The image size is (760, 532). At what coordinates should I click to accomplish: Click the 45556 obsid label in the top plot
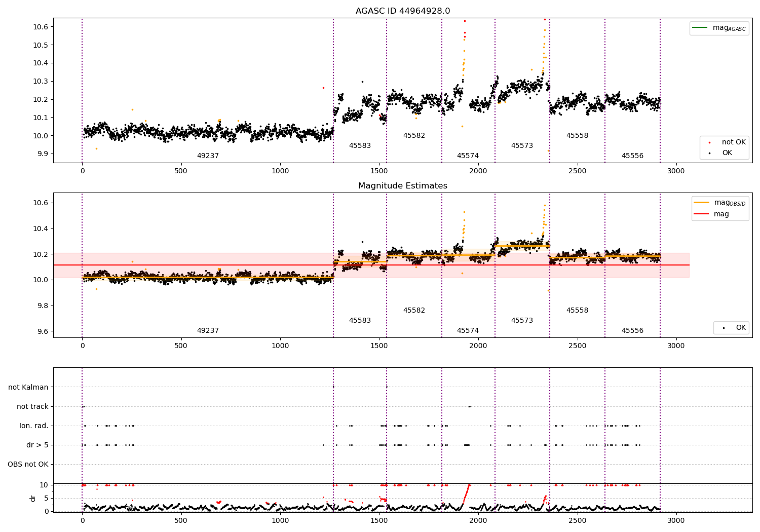point(632,156)
